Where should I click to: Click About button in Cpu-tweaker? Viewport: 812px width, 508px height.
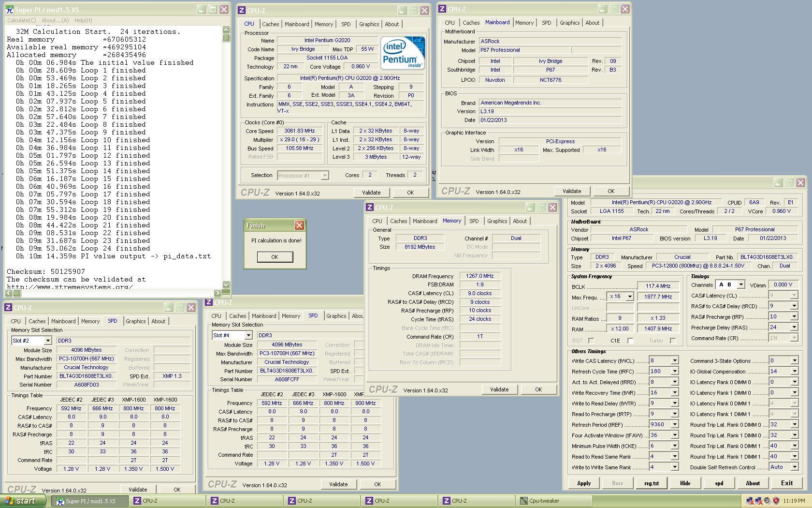pos(753,483)
